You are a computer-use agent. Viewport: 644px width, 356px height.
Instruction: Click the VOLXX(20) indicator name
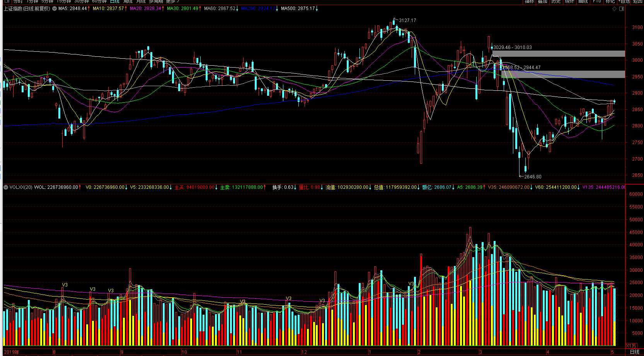tap(21, 187)
